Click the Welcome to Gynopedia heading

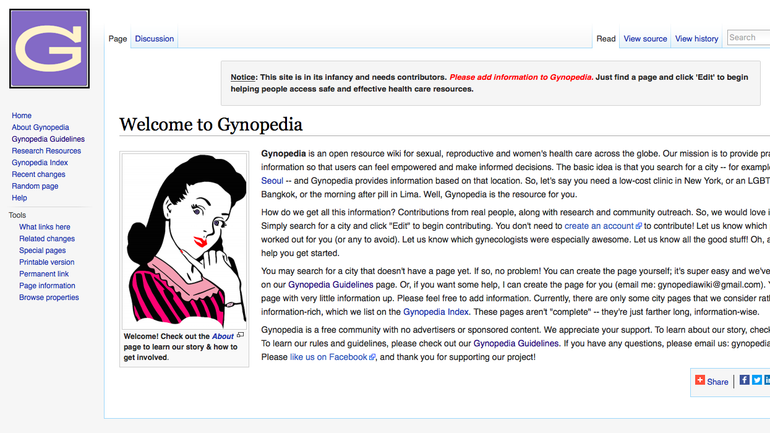click(x=211, y=125)
